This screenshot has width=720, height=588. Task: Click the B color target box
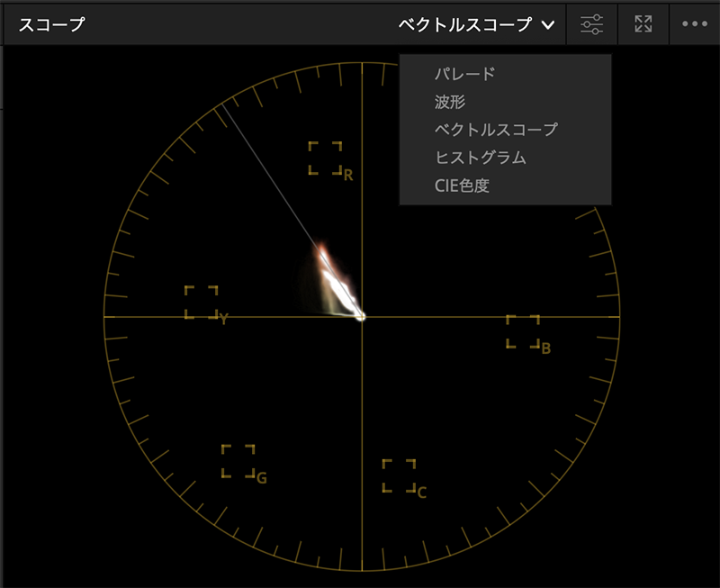(x=523, y=331)
